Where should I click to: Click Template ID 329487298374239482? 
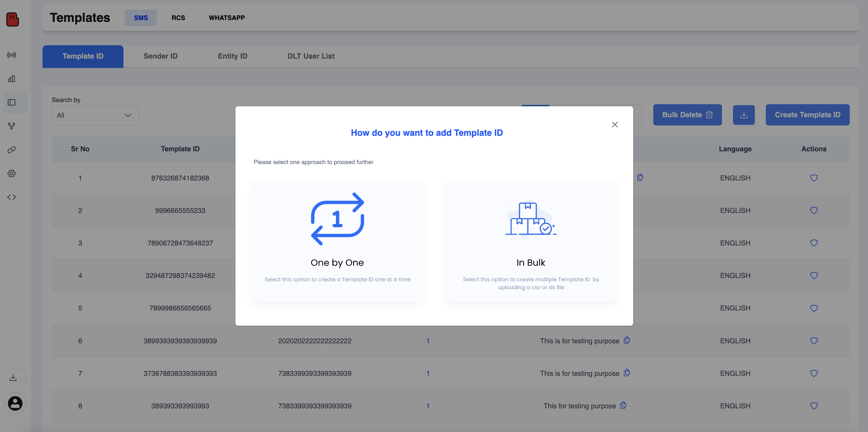(x=180, y=276)
